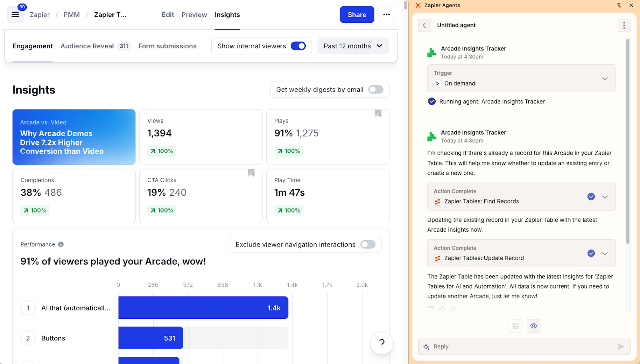The width and height of the screenshot is (640, 364).
Task: Click the sparkle icon in the Reply box
Action: pyautogui.click(x=426, y=347)
